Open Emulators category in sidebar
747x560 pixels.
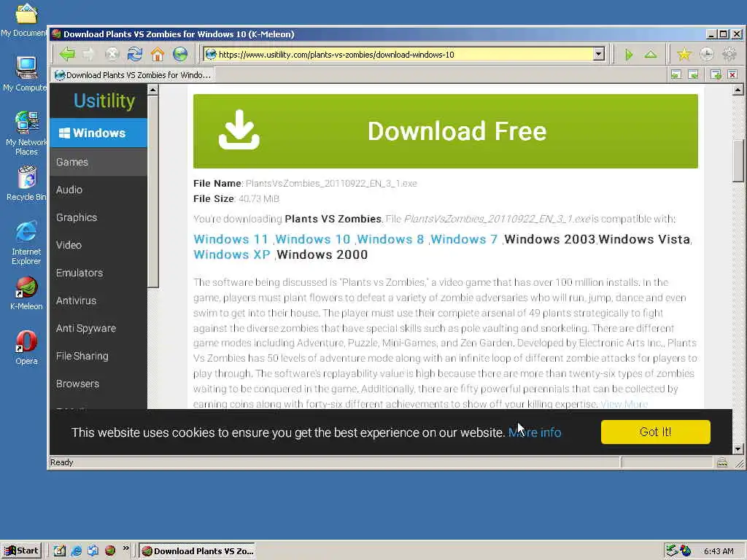coord(98,273)
